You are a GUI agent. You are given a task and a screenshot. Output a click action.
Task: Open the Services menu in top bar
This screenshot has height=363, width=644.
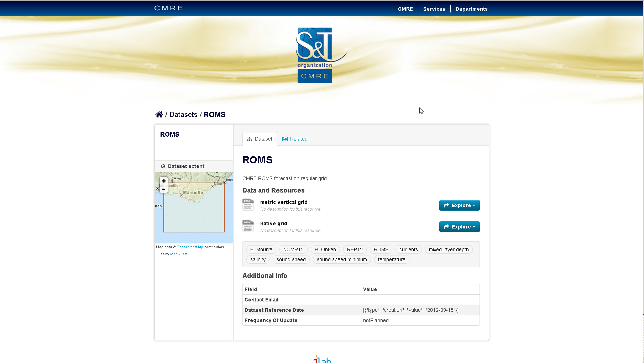(434, 9)
